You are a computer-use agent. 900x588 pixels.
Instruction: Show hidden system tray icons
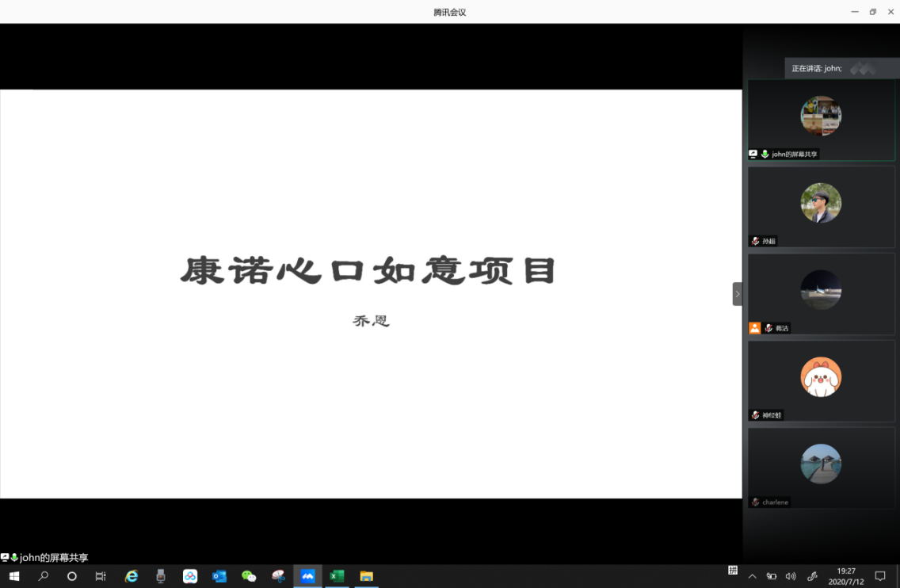[x=752, y=576]
